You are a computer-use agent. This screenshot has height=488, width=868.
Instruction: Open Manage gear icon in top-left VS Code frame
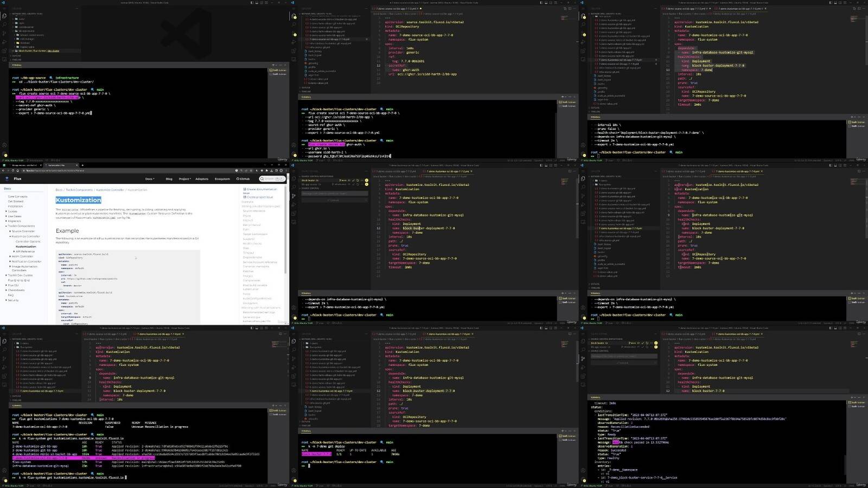click(x=4, y=154)
